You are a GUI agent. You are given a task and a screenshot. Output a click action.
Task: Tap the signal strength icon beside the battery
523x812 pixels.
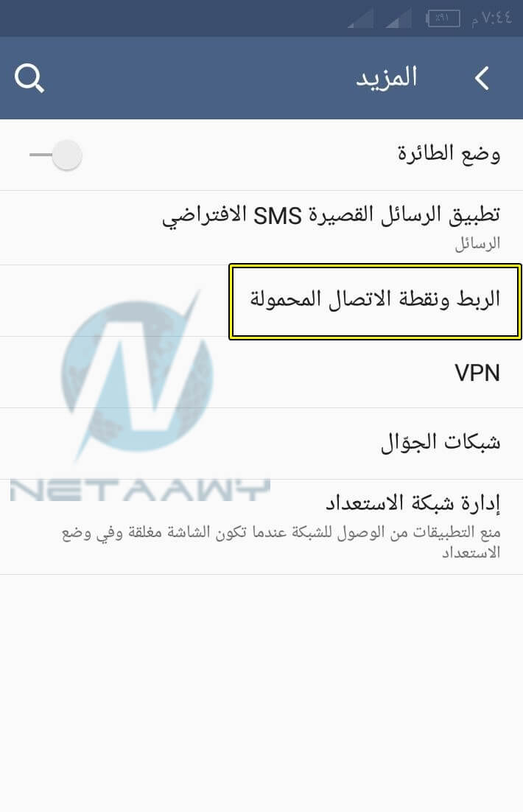point(399,18)
